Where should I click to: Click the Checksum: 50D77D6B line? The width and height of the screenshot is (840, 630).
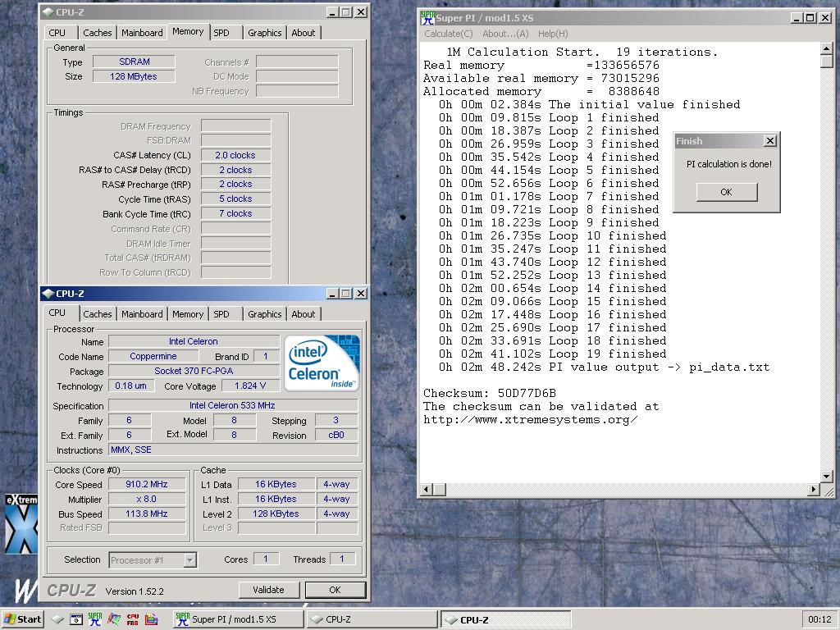(x=490, y=393)
